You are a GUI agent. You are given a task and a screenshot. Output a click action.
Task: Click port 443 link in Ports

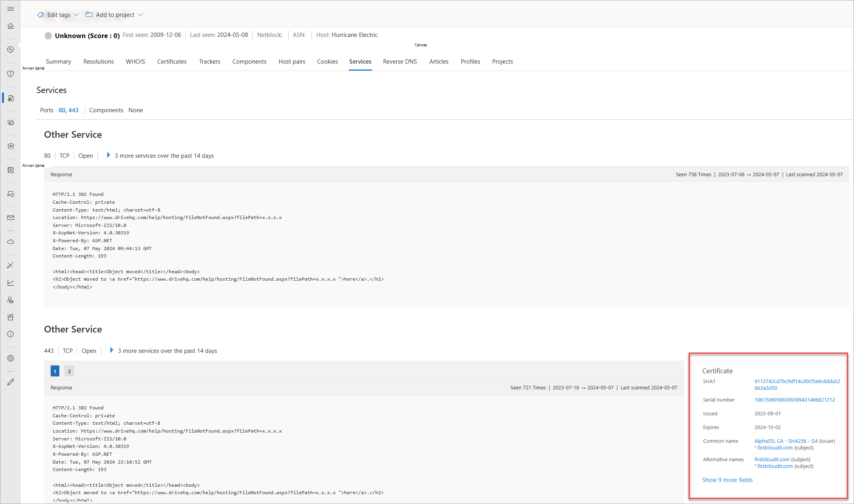click(73, 110)
